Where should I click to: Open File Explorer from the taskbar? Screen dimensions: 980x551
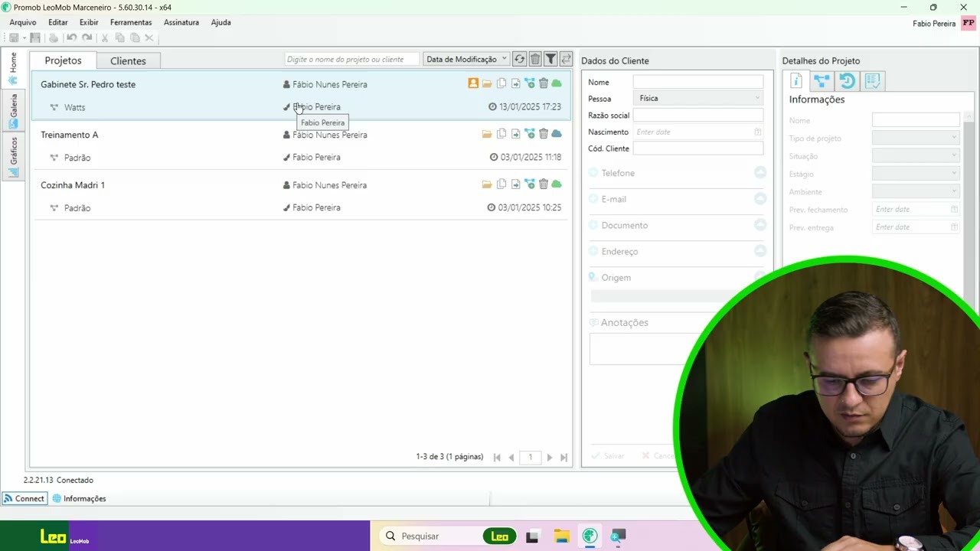tap(561, 536)
